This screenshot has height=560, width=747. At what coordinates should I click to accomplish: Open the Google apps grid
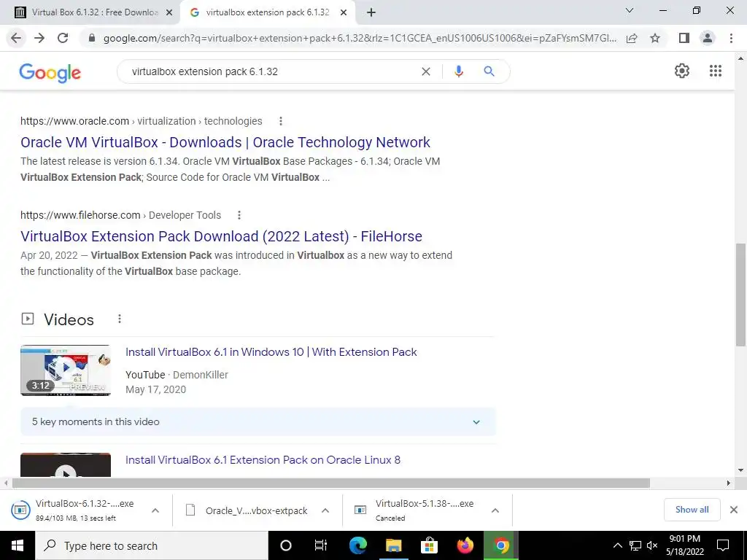pyautogui.click(x=716, y=71)
